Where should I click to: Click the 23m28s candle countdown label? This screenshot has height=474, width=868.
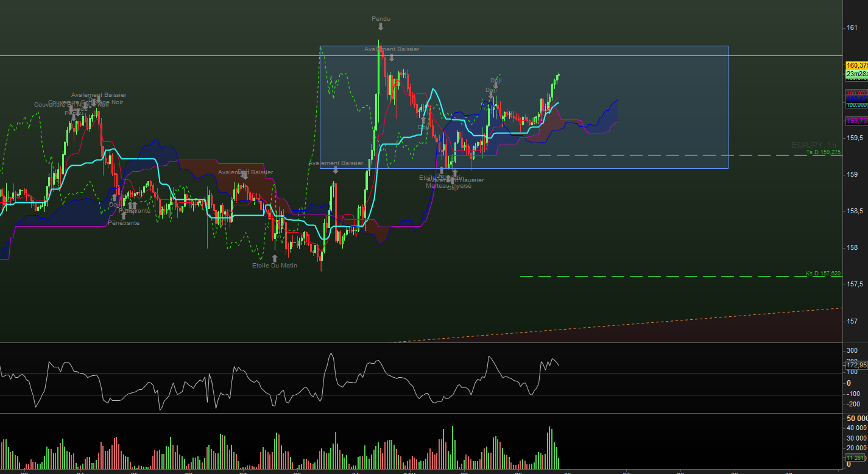click(x=856, y=74)
